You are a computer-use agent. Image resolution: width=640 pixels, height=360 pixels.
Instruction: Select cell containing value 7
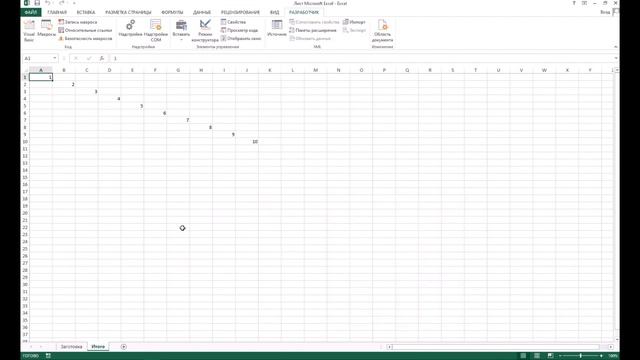pyautogui.click(x=178, y=120)
